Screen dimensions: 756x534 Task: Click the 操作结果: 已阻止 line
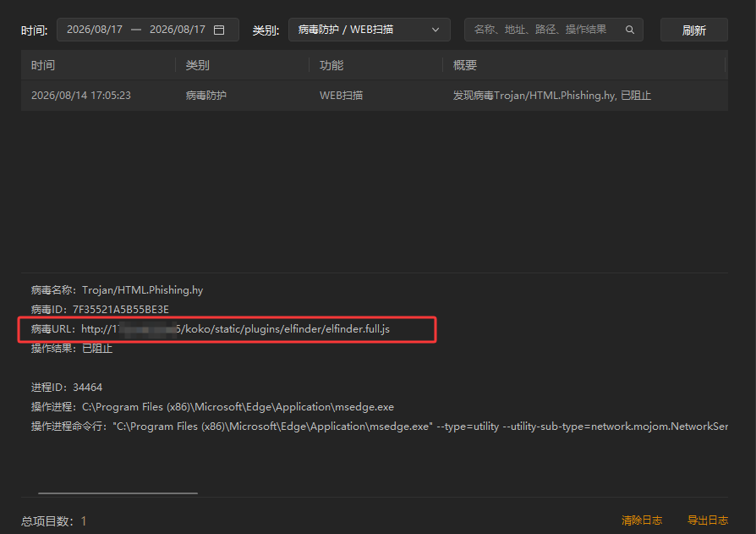click(72, 349)
